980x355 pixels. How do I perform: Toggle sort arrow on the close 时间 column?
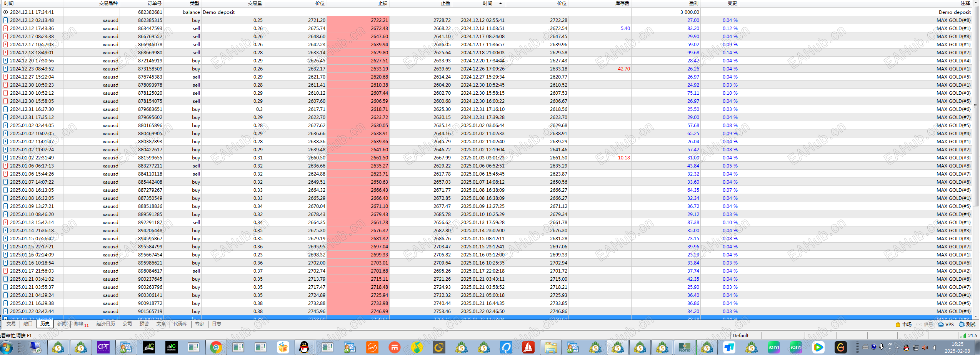(500, 3)
